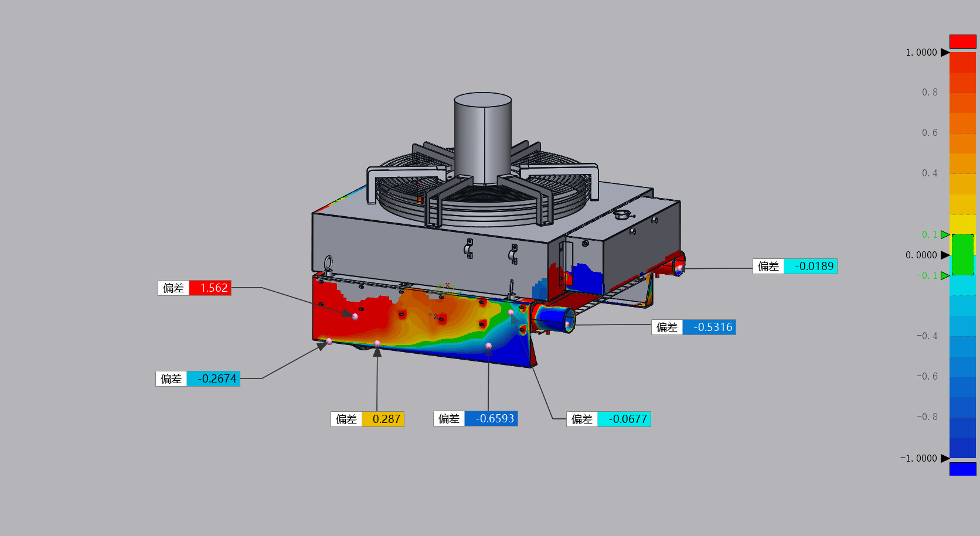980x536 pixels.
Task: Click the black 0.0000 center marker arrow
Action: 944,255
